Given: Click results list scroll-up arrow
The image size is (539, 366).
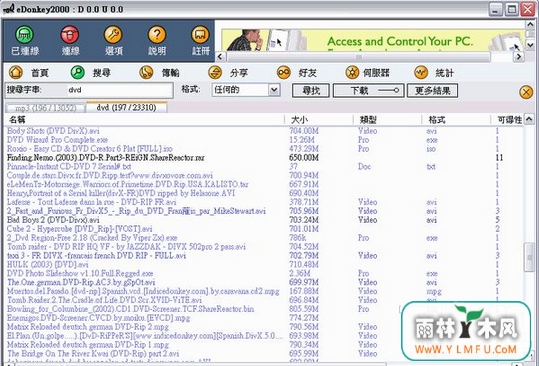Looking at the screenshot, I should coord(529,119).
